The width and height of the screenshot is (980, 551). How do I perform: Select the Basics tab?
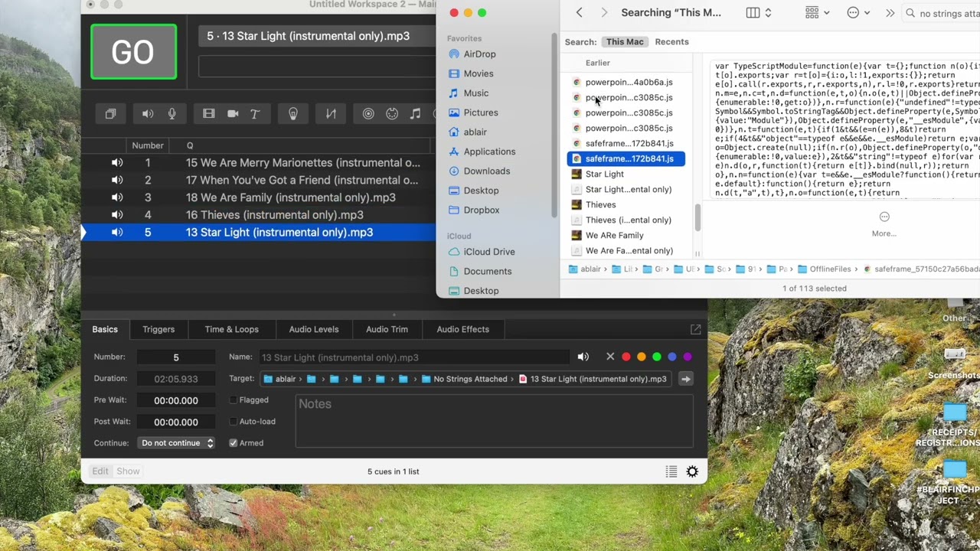pyautogui.click(x=105, y=329)
